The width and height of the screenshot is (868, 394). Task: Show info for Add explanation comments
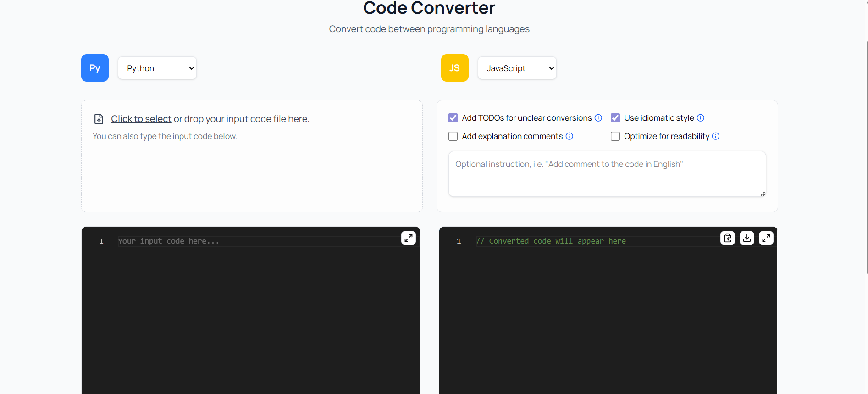569,136
